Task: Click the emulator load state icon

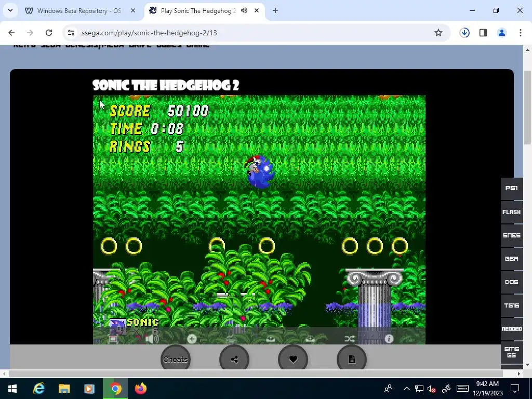Action: coord(310,339)
